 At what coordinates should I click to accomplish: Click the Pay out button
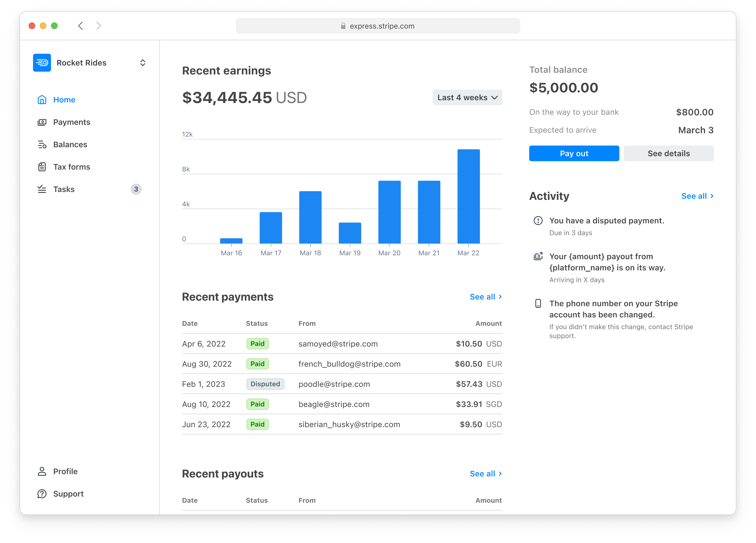pyautogui.click(x=574, y=154)
